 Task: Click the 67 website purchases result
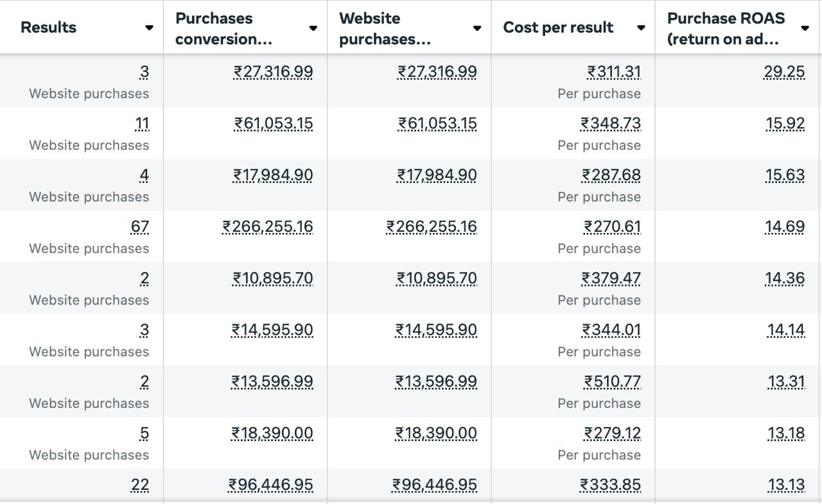[139, 227]
